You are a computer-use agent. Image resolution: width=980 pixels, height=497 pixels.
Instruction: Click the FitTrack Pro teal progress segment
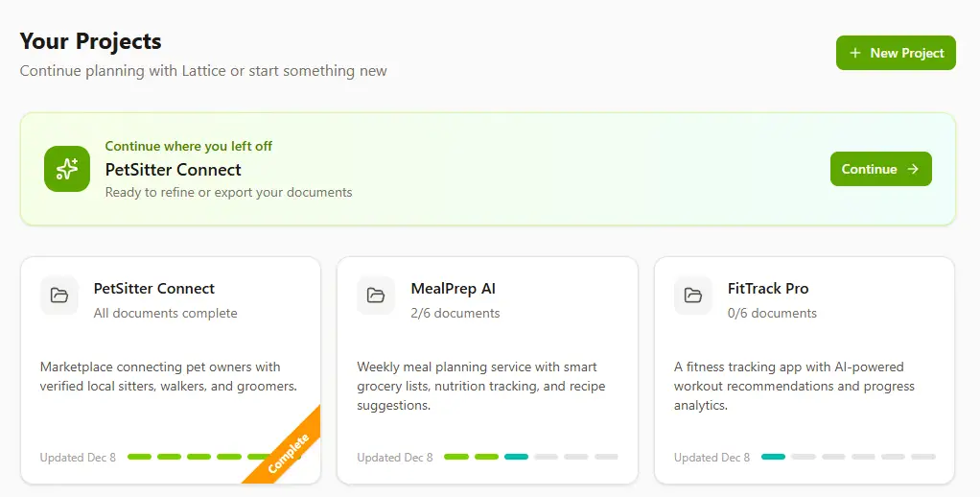coord(773,457)
